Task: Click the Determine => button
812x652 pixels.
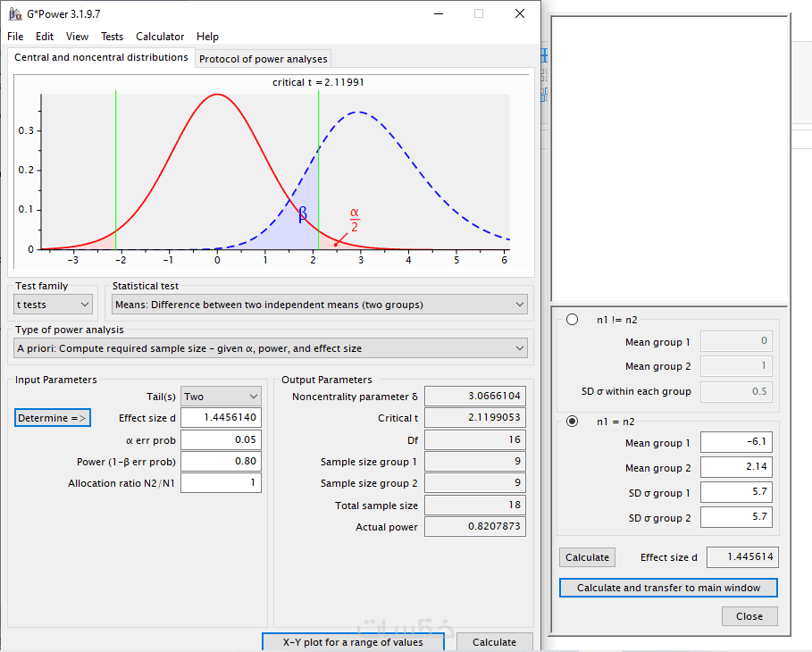Action: [53, 418]
